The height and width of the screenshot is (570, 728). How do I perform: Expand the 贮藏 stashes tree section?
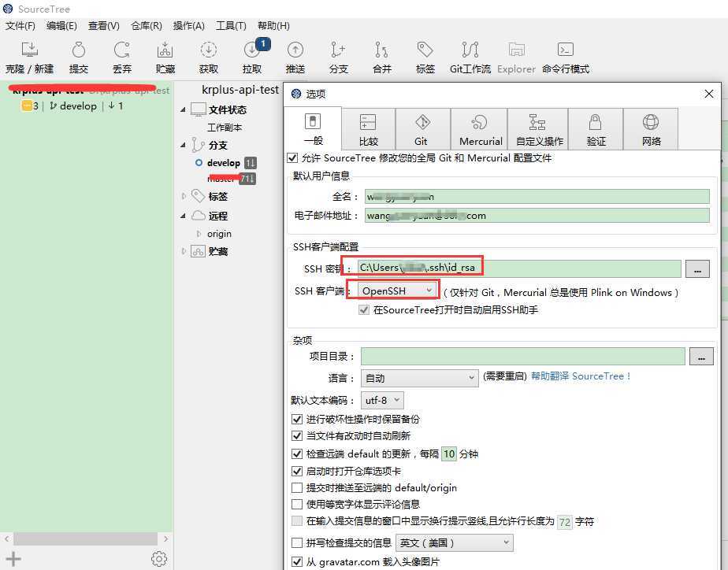tap(184, 251)
